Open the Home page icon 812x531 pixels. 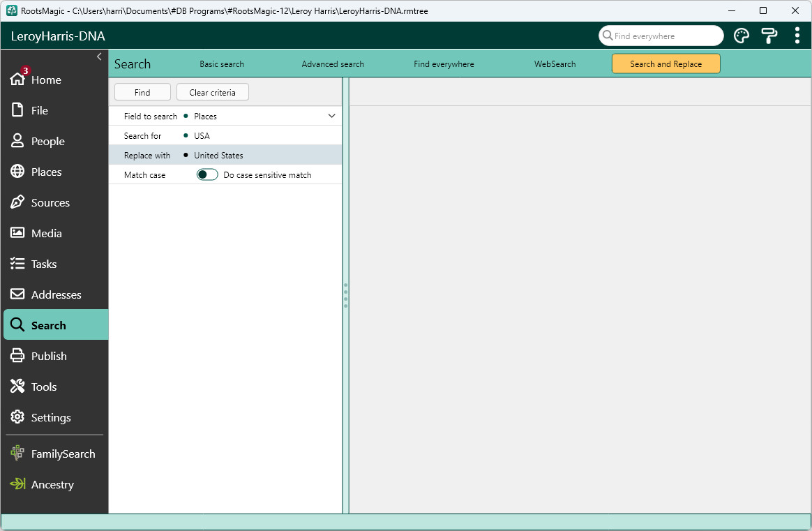click(17, 79)
